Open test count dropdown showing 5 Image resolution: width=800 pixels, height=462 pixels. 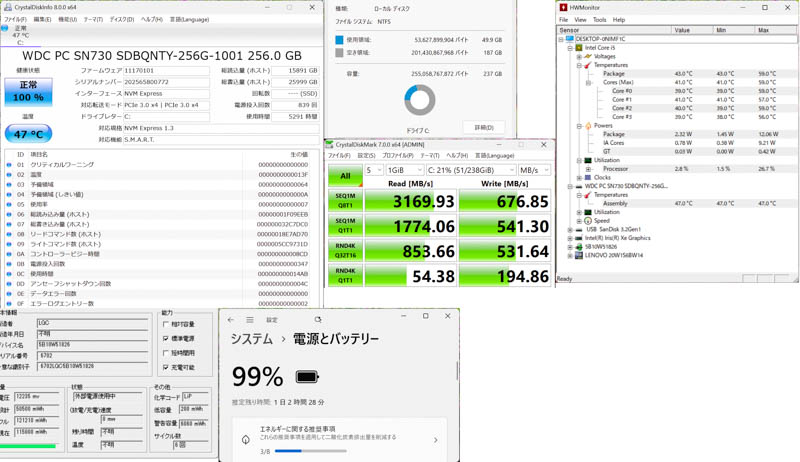point(373,170)
